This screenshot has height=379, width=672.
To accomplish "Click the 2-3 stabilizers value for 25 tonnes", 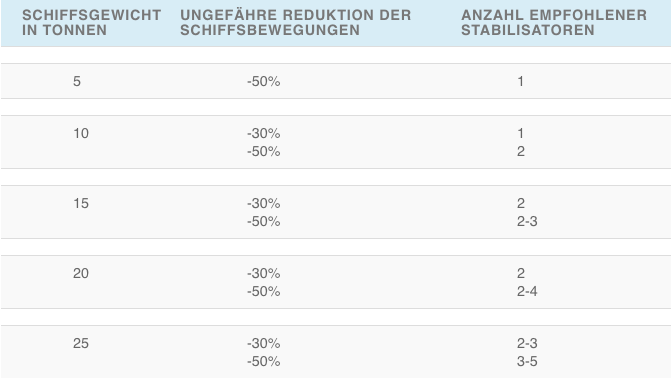I will click(527, 343).
